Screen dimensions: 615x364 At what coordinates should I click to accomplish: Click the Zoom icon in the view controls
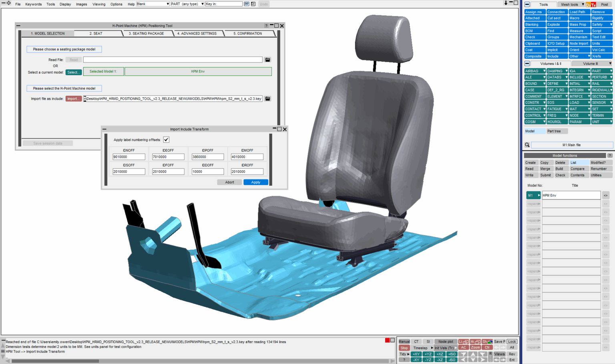[x=475, y=347]
